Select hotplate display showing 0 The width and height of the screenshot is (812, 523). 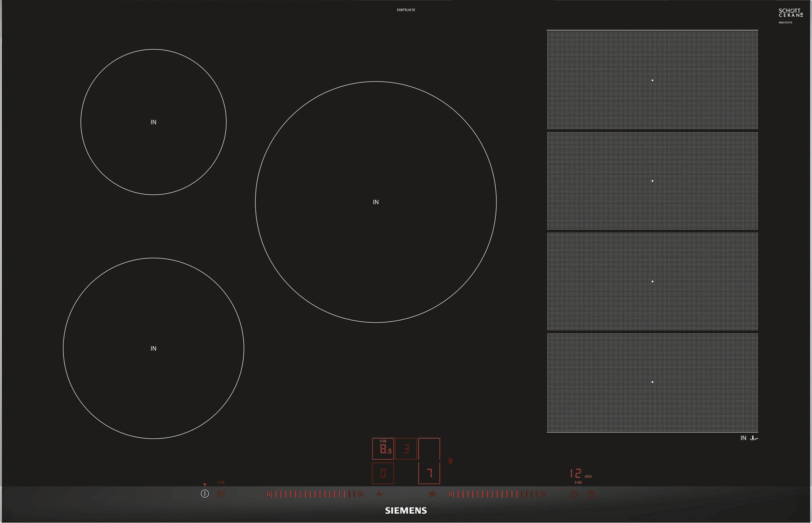383,473
